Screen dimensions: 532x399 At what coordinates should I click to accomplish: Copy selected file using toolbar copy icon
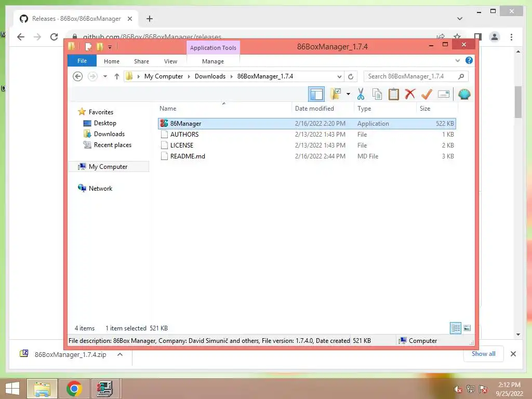(377, 94)
